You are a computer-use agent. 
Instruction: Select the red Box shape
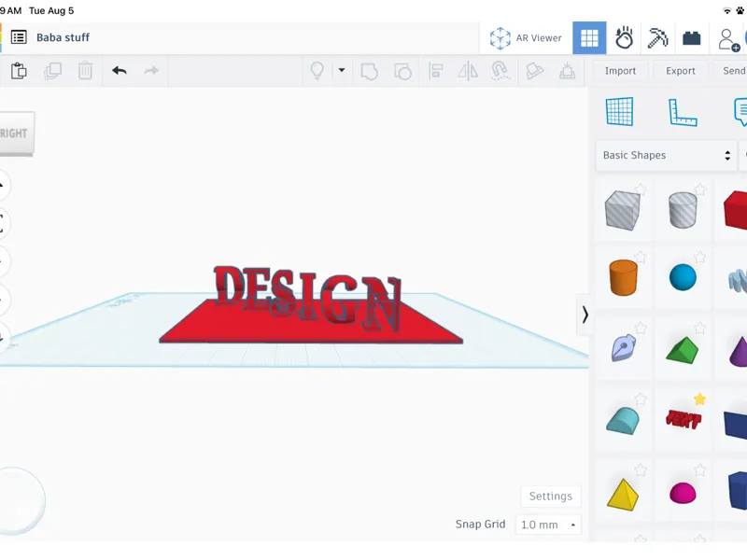pos(736,210)
